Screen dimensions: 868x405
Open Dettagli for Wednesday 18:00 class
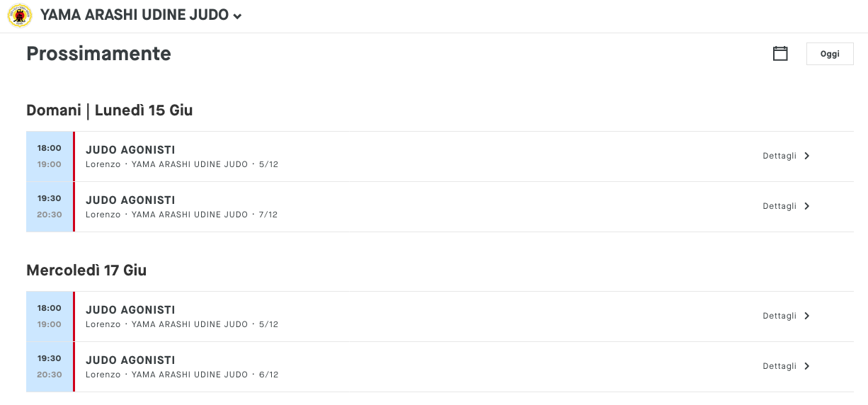pyautogui.click(x=780, y=316)
